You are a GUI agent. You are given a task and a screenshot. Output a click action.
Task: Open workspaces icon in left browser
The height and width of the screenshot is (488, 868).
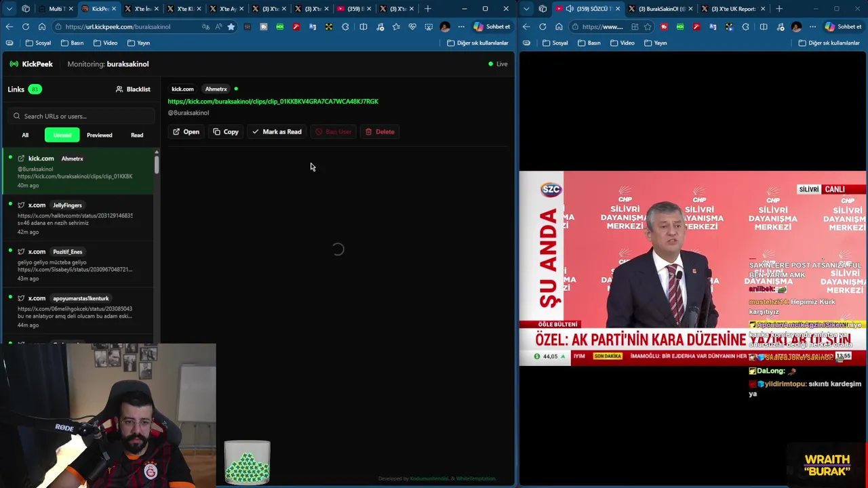click(26, 9)
